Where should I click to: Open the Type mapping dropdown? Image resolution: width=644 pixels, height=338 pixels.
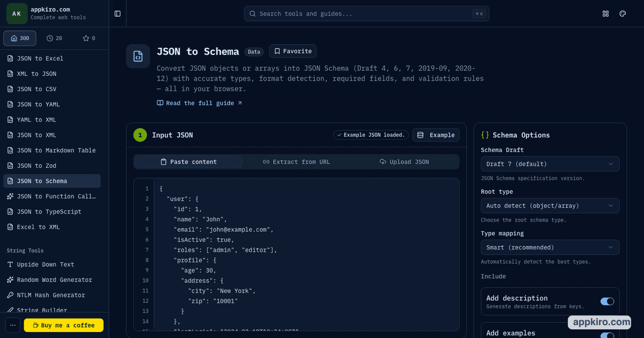550,247
